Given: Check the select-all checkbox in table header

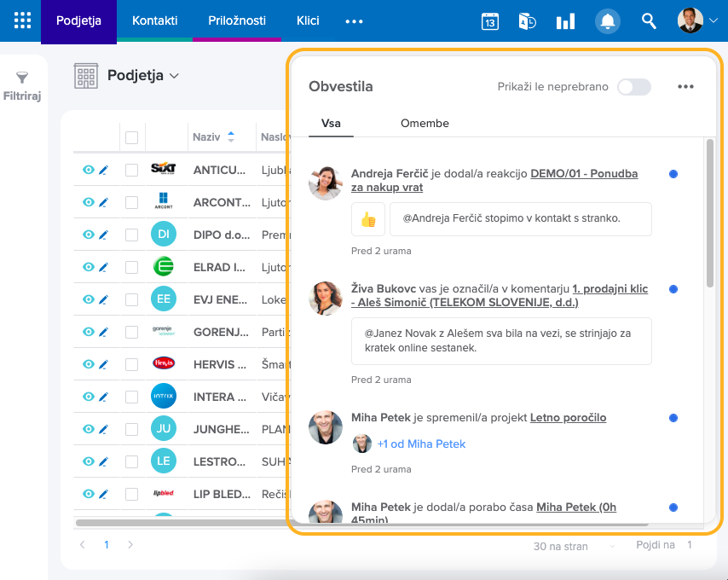Looking at the screenshot, I should pyautogui.click(x=131, y=137).
